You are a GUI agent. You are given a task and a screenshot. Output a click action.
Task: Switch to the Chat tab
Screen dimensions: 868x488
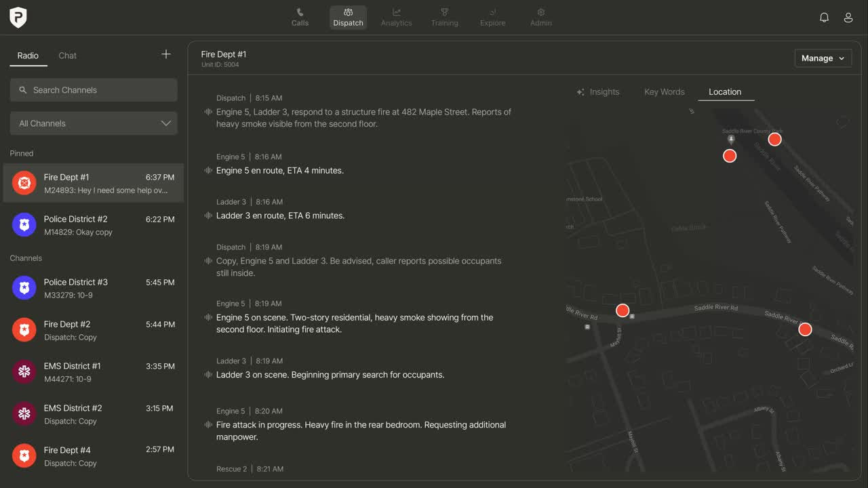(x=67, y=56)
